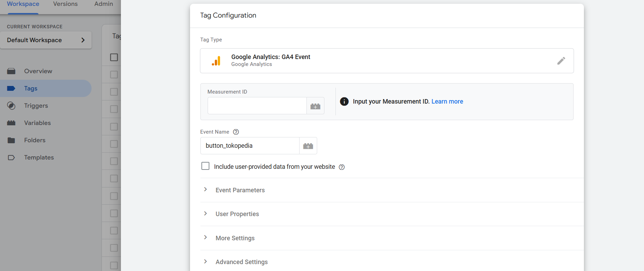Click help icon beside user-provided data option
Screen dimensions: 644x271
coord(342,167)
